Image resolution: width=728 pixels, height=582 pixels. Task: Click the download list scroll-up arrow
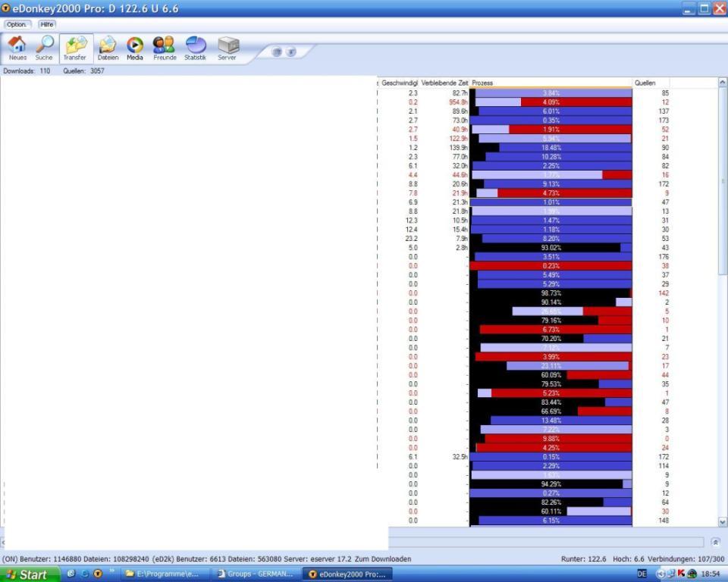(x=723, y=82)
